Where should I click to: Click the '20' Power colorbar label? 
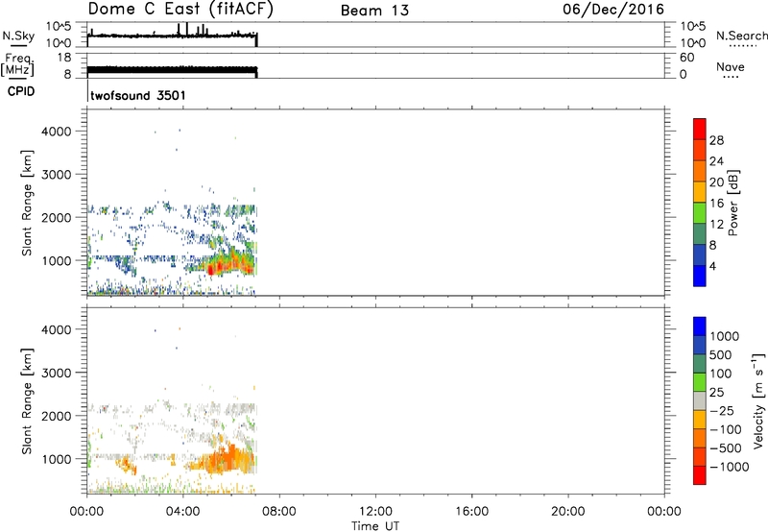[x=716, y=182]
